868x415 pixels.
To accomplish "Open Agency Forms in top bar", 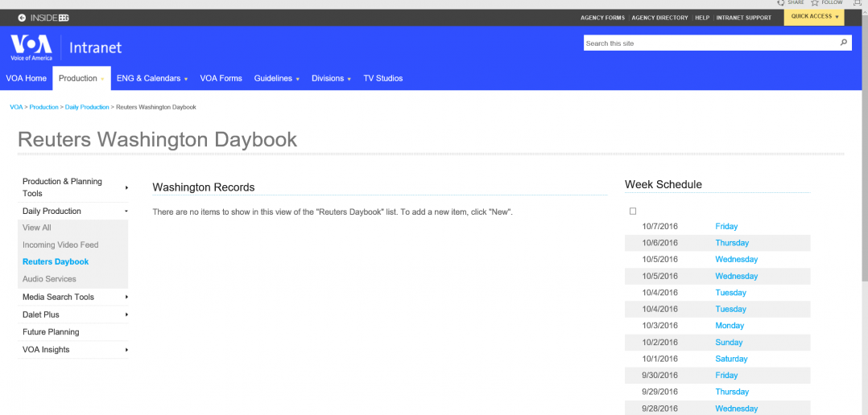I will click(602, 18).
